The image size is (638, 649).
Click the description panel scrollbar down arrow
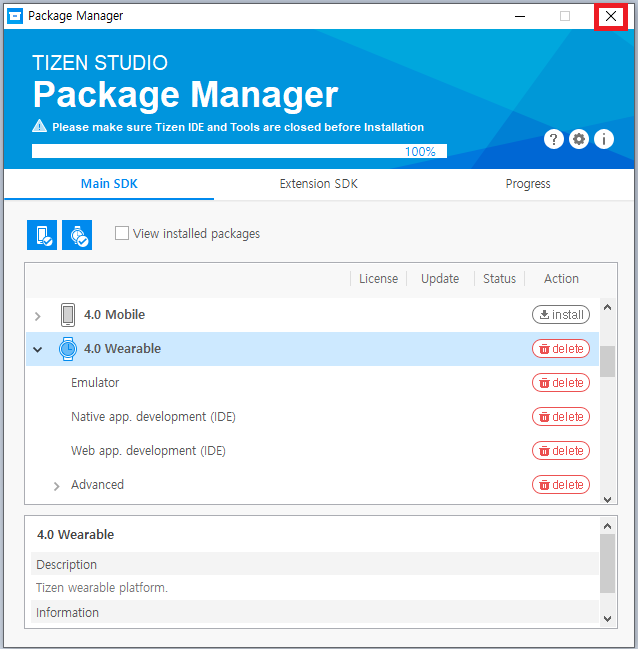[x=607, y=619]
